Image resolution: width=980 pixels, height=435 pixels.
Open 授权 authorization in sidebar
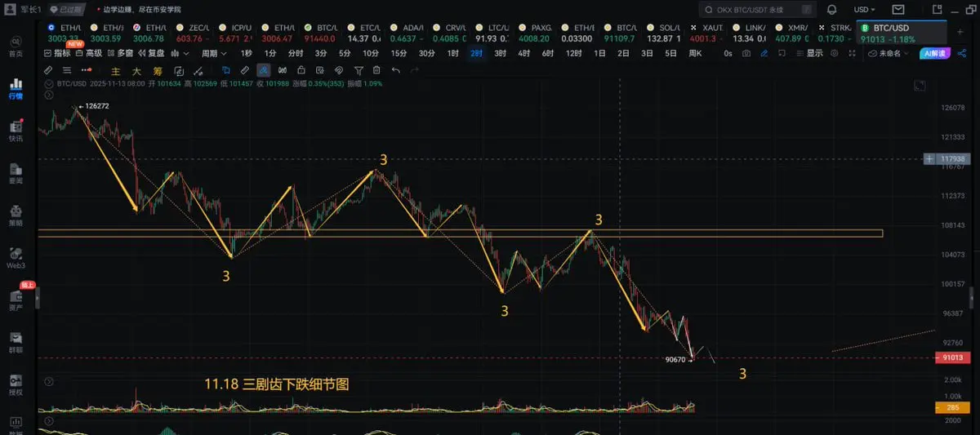tap(16, 385)
